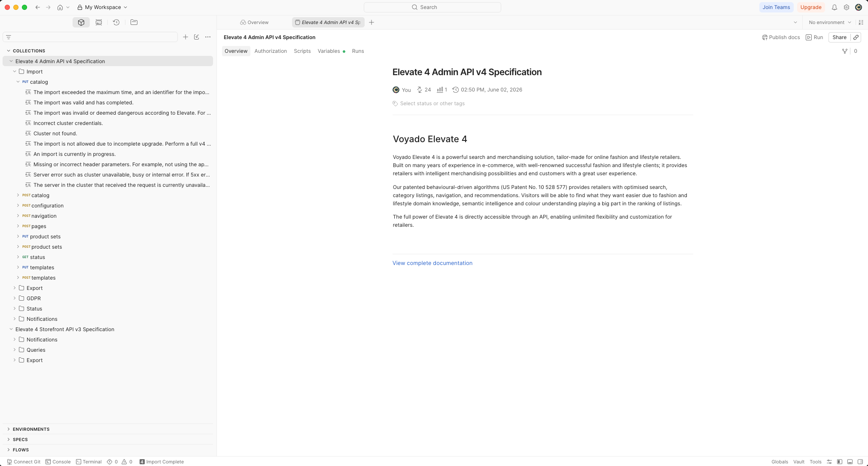Image resolution: width=868 pixels, height=466 pixels.
Task: Click the filter icon in sidebar search
Action: click(x=9, y=37)
